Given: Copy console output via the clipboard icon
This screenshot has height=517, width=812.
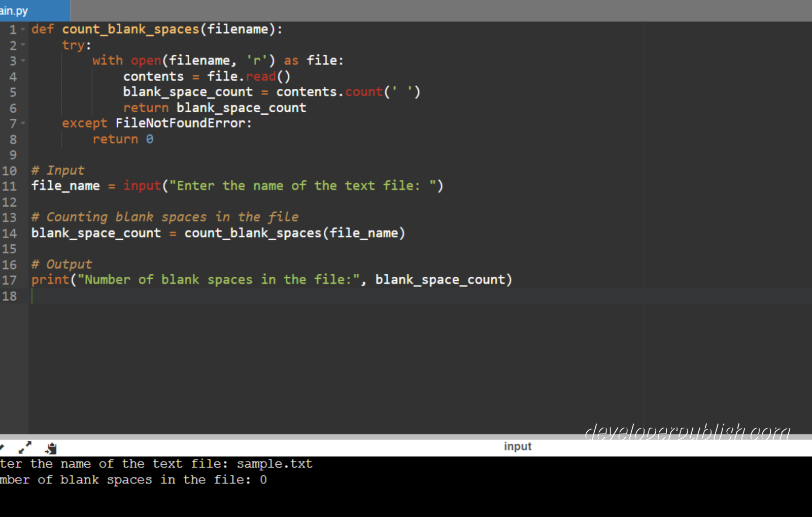Looking at the screenshot, I should pos(51,448).
